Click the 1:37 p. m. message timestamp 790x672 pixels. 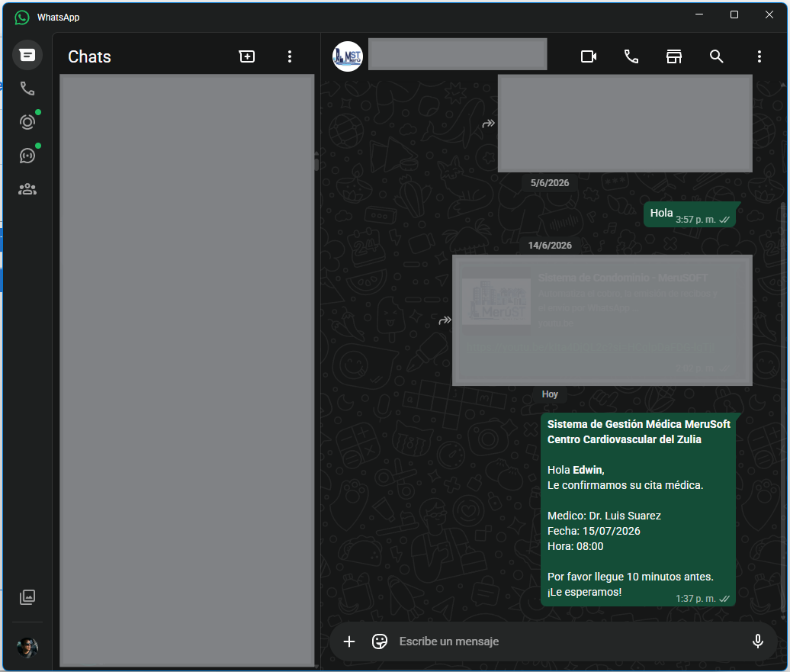point(695,599)
